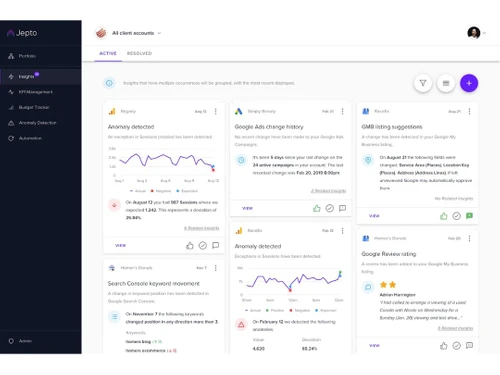The height and width of the screenshot is (375, 500).
Task: Switch to the Resolved tab
Action: [139, 53]
